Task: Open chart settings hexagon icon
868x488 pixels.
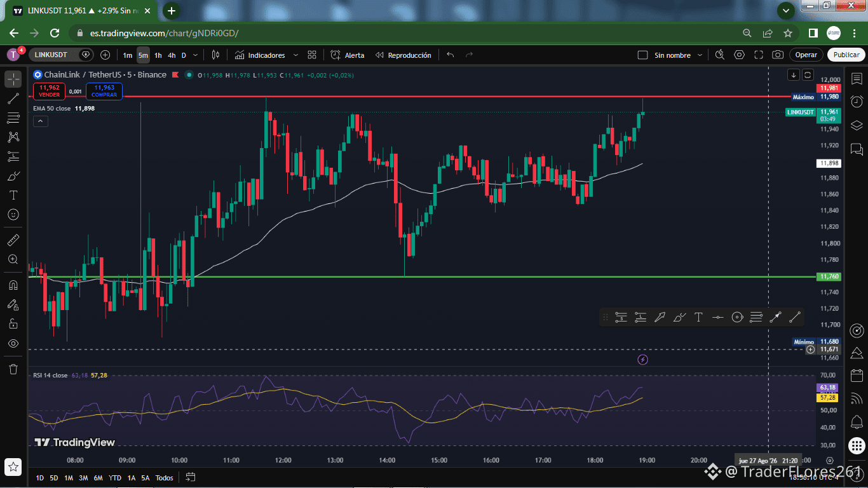Action: coord(739,55)
